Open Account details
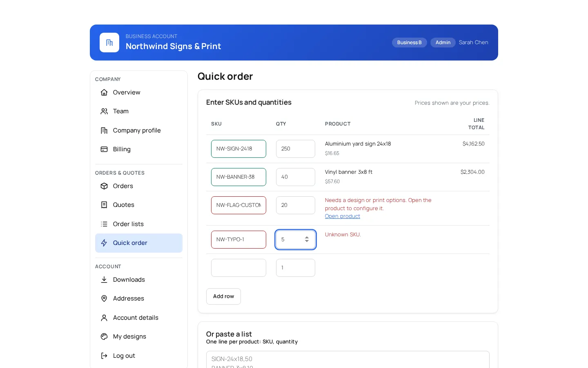The image size is (588, 368). pyautogui.click(x=139, y=318)
